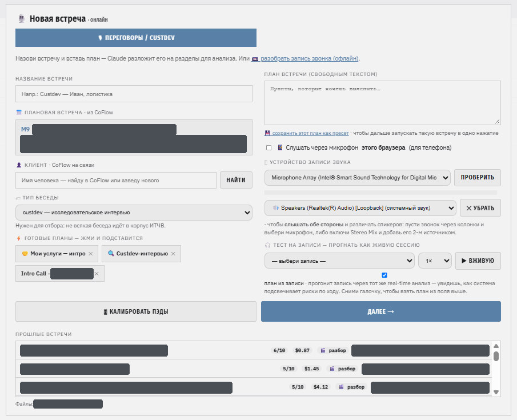Open the Тип беседы dropdown
517x420 pixels.
[x=134, y=213]
